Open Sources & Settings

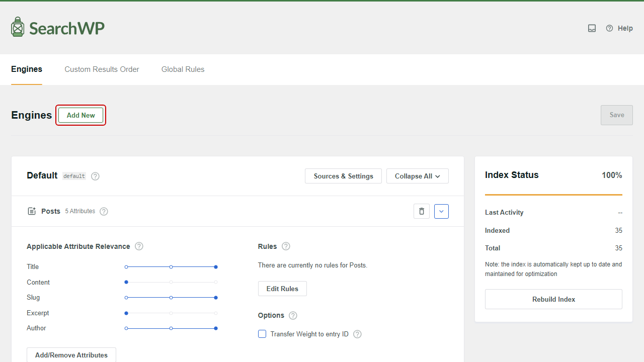click(x=343, y=176)
